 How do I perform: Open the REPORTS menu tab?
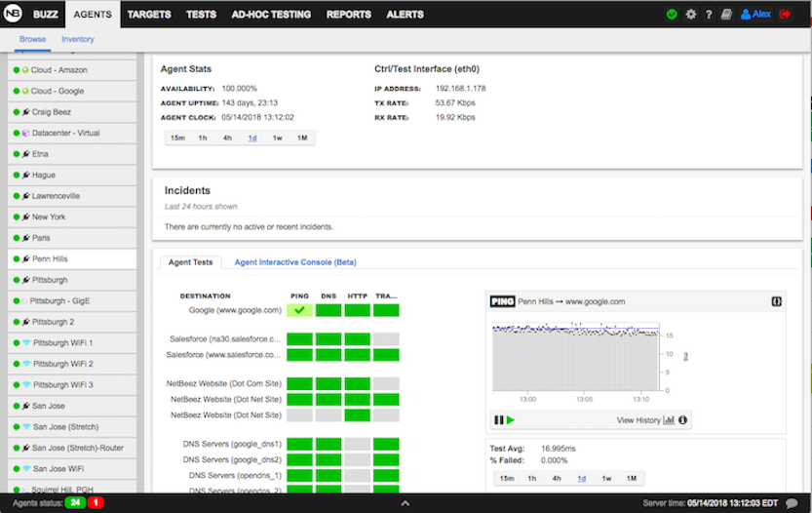coord(349,15)
